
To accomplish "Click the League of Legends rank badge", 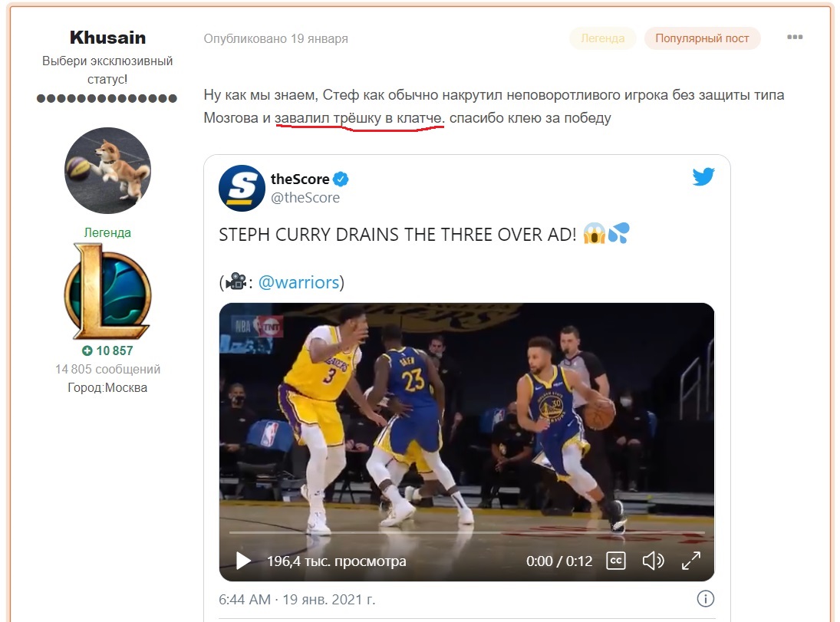I will 107,291.
